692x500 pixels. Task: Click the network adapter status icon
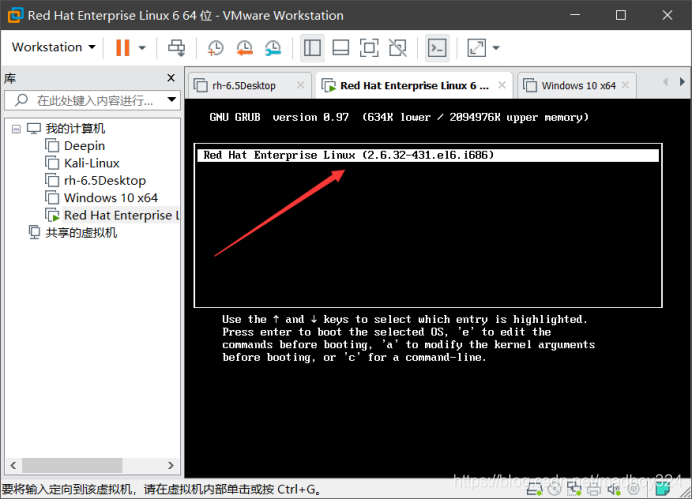[x=574, y=489]
